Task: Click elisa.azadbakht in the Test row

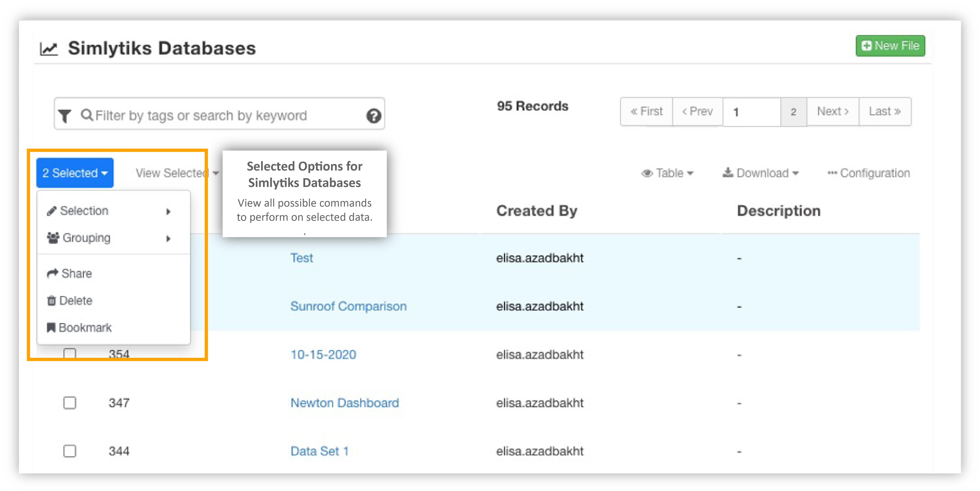Action: pyautogui.click(x=539, y=258)
